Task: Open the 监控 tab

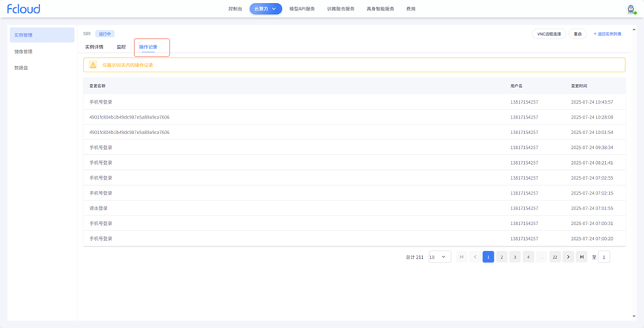Action: point(121,47)
